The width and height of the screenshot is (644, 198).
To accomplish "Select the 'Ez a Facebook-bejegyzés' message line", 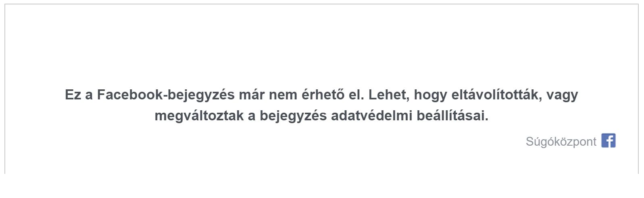I will (321, 95).
